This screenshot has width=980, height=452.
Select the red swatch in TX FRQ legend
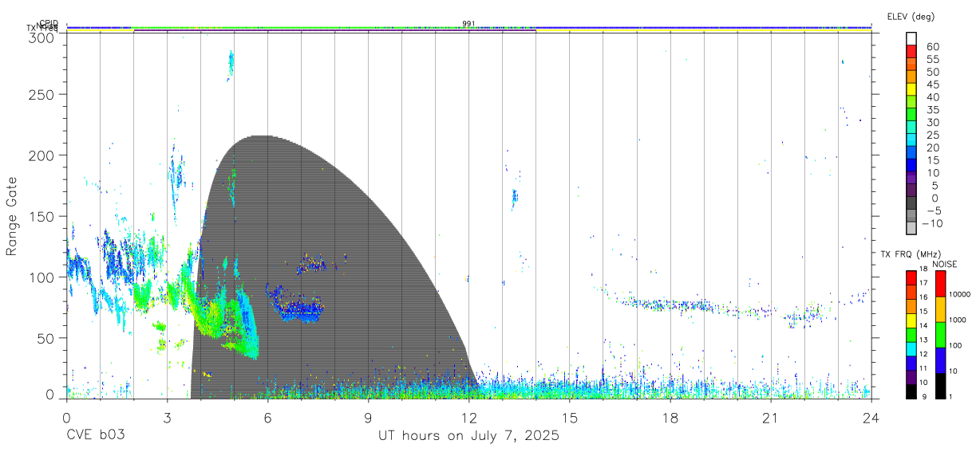pyautogui.click(x=911, y=277)
